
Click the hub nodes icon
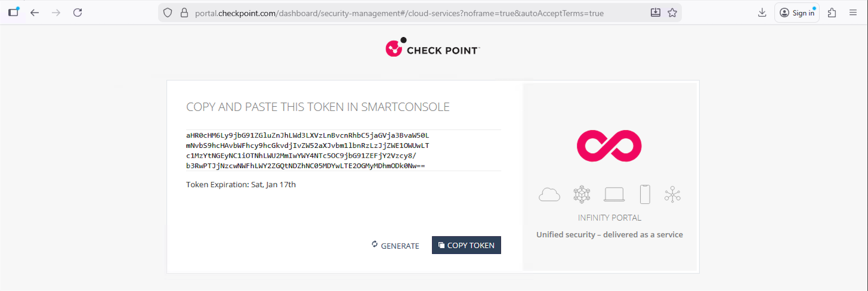pos(673,194)
